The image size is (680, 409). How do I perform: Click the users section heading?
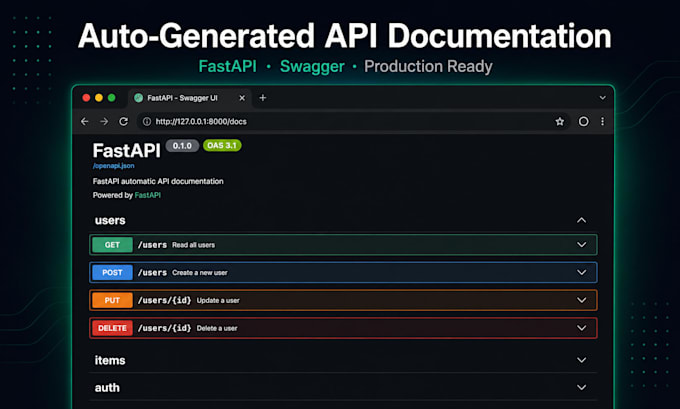(110, 220)
